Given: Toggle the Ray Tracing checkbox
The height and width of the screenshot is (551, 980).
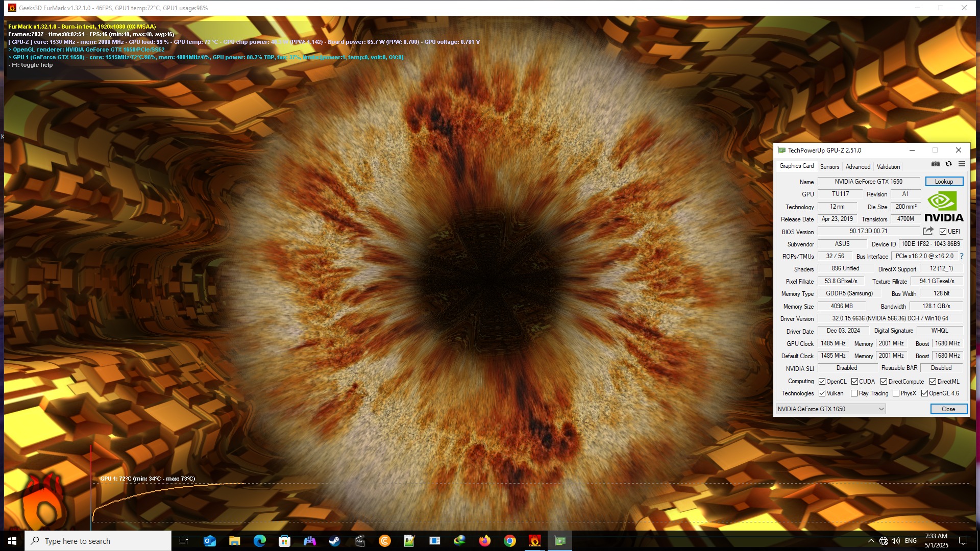Looking at the screenshot, I should coord(854,393).
